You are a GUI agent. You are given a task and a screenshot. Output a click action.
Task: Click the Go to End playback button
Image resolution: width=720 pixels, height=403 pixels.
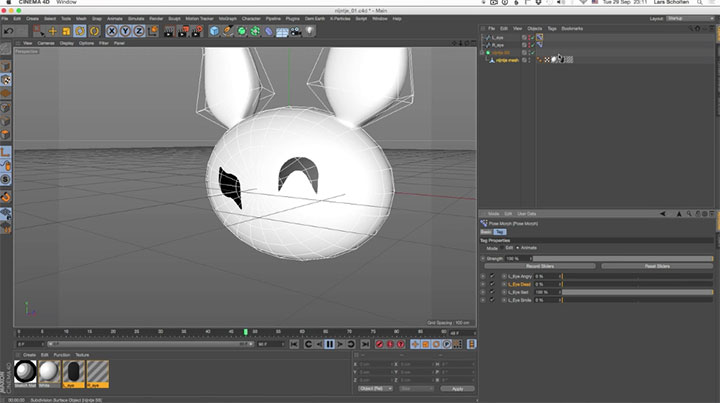tap(365, 344)
